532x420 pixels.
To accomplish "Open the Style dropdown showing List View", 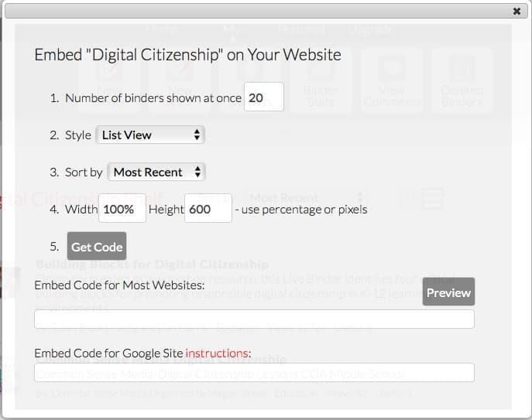I will [150, 135].
